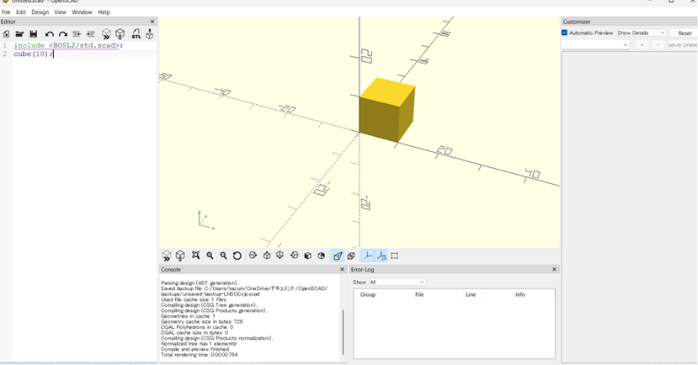Click the Info column header in Error-Log
Screen dimensions: 698x365
tap(520, 295)
